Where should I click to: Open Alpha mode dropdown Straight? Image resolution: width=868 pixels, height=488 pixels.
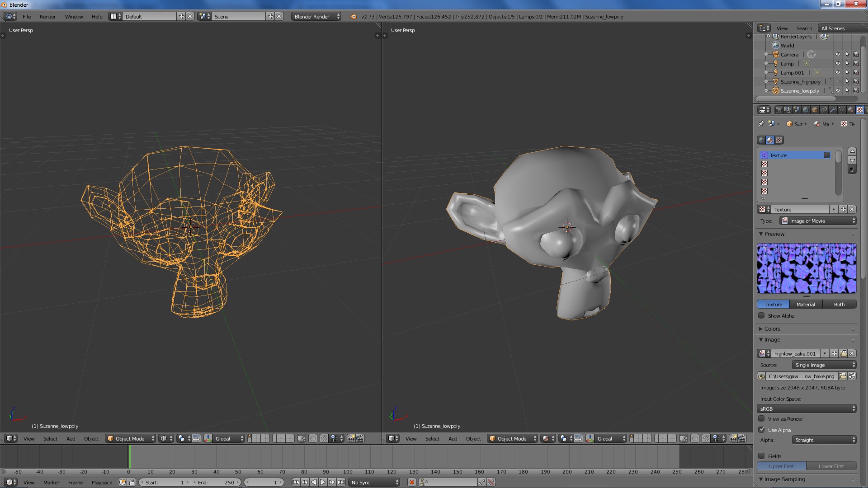[x=824, y=440]
